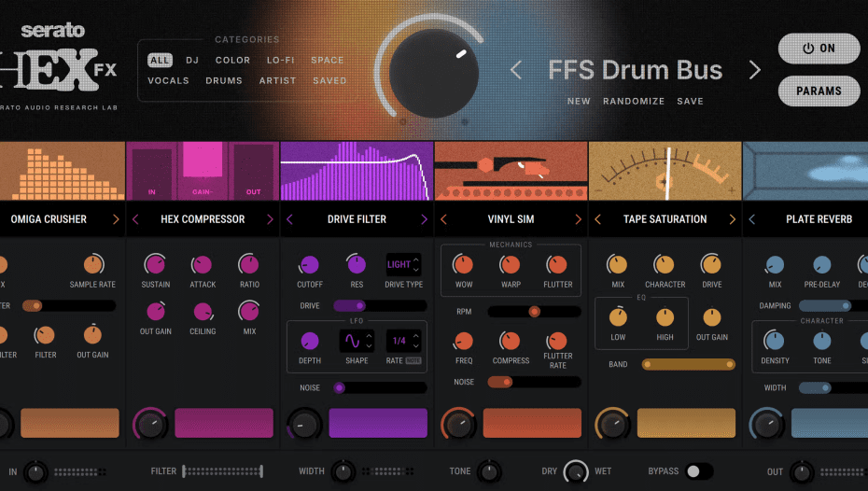Click the Dry/Wet knob in bottom bar
This screenshot has height=491, width=868.
point(576,471)
